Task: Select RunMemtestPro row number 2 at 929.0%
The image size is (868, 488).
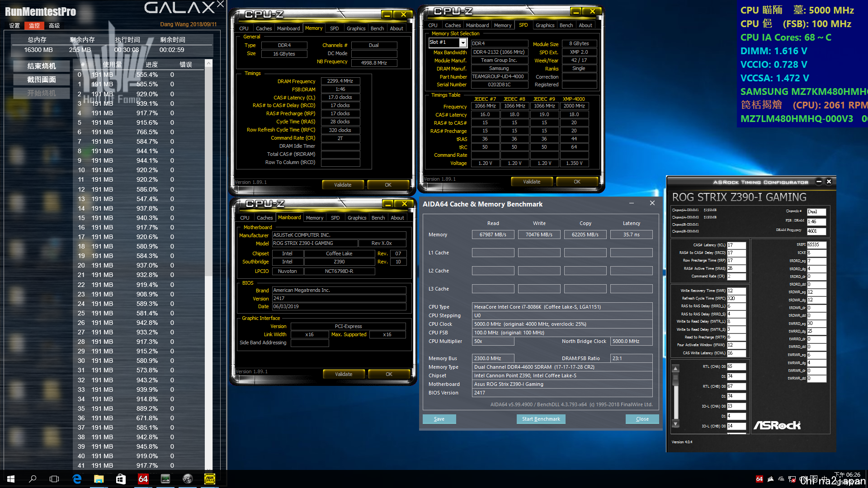Action: tap(139, 94)
